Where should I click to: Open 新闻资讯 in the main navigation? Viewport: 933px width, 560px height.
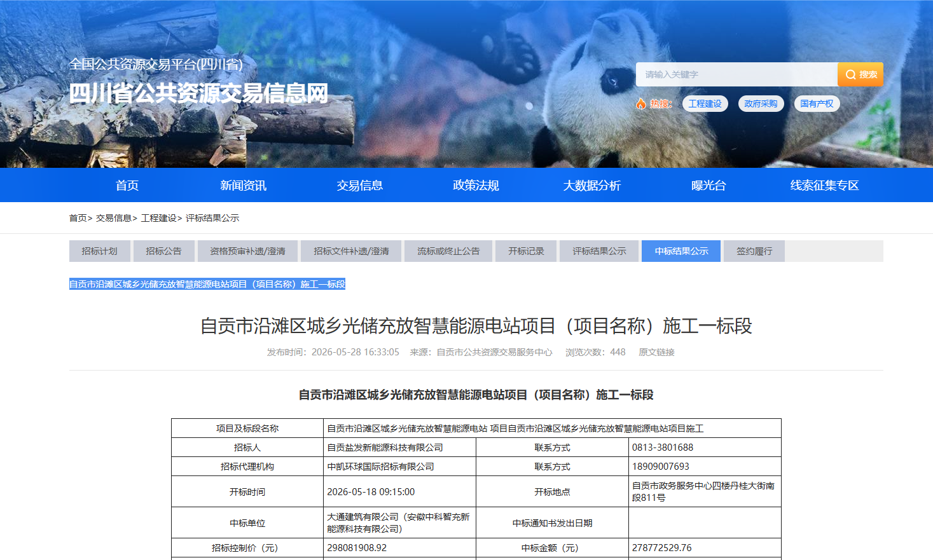(244, 186)
